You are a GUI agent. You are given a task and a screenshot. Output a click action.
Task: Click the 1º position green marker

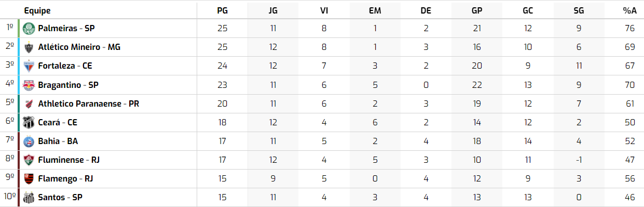click(x=19, y=28)
